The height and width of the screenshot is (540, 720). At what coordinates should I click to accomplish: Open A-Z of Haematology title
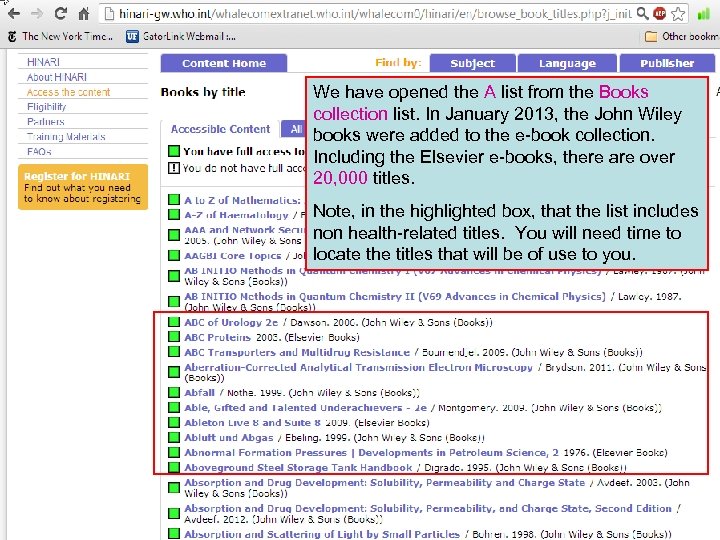pos(236,215)
